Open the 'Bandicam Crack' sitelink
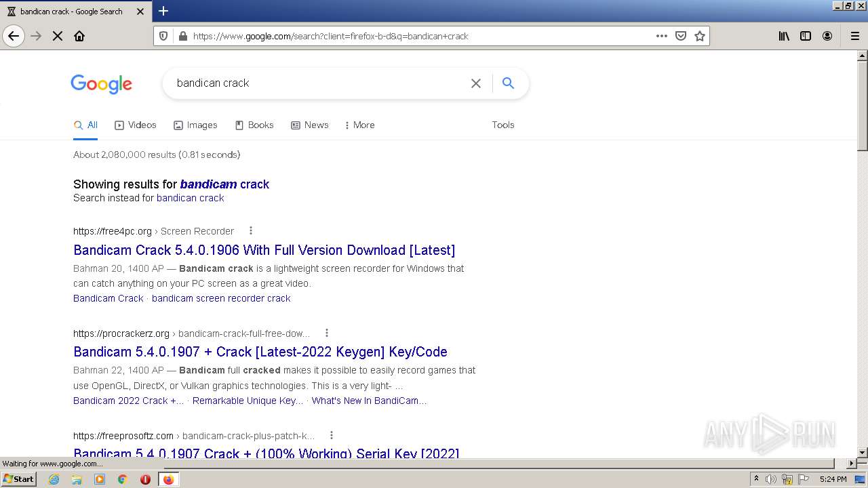Screen dimensions: 868x488 tap(108, 298)
